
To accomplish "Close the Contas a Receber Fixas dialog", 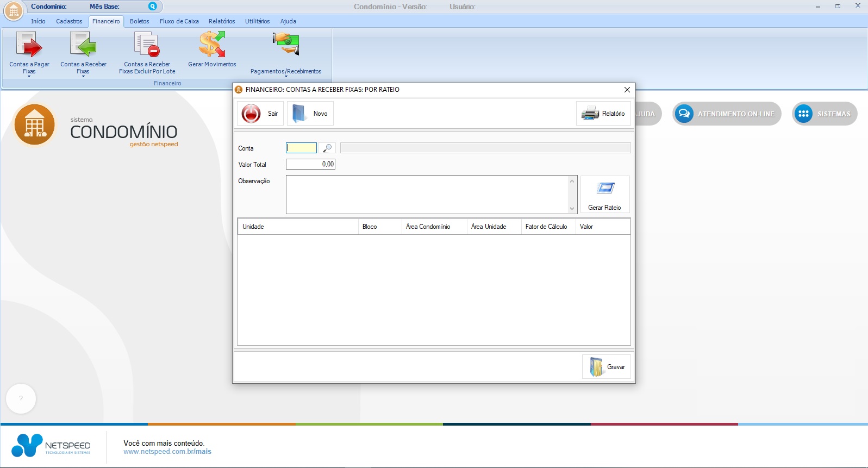I will click(x=627, y=90).
